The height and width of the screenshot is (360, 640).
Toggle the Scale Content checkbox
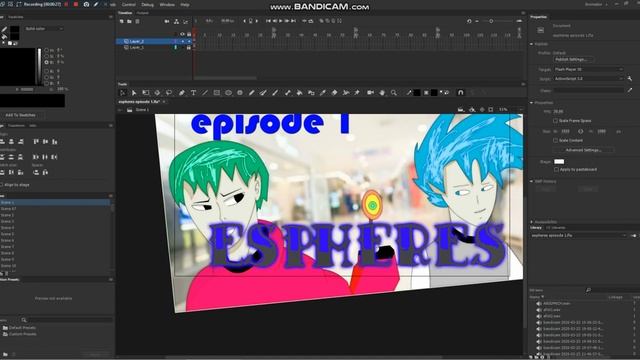[556, 140]
